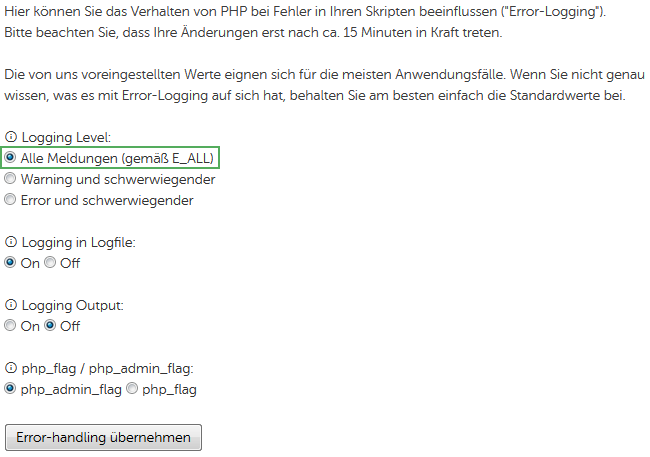650x457 pixels.
Task: Click the Warning und schwerwiegender label text
Action: pyautogui.click(x=118, y=179)
